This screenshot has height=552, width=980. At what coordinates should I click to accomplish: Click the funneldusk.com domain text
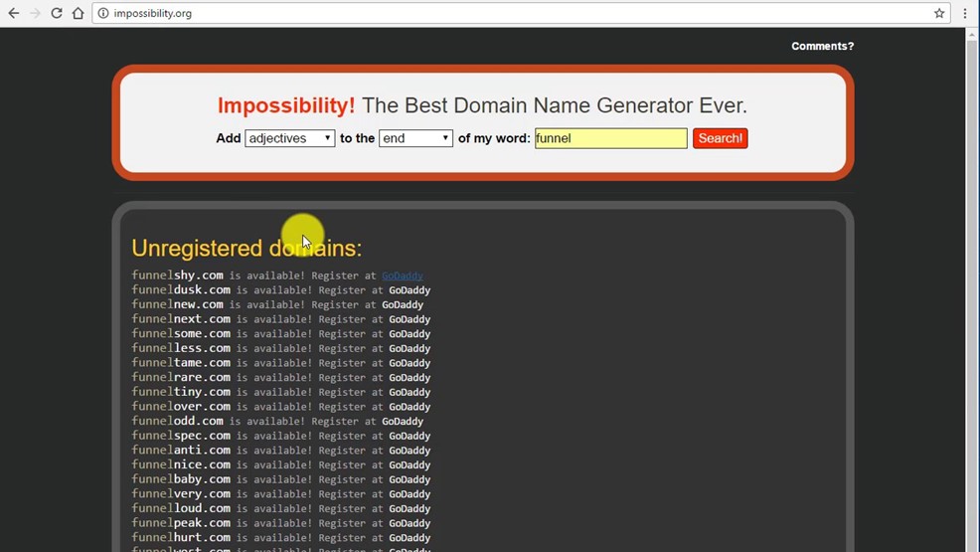click(181, 290)
